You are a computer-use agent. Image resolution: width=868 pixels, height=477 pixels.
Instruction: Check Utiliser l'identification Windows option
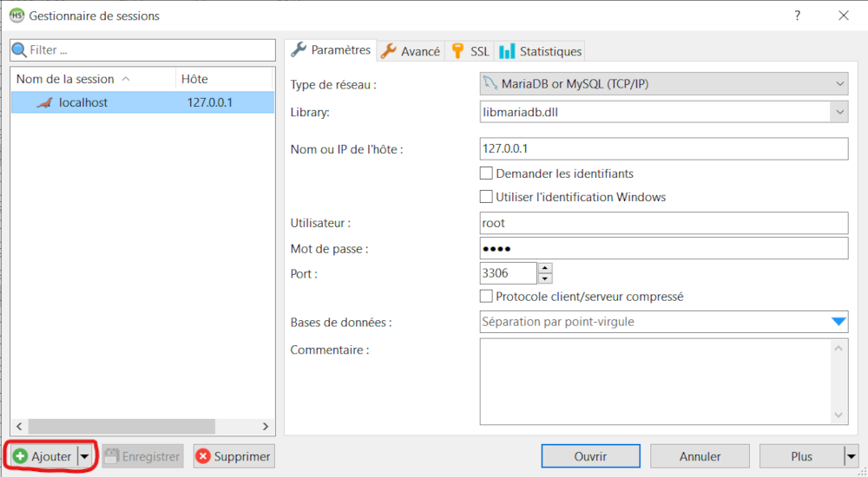[486, 197]
